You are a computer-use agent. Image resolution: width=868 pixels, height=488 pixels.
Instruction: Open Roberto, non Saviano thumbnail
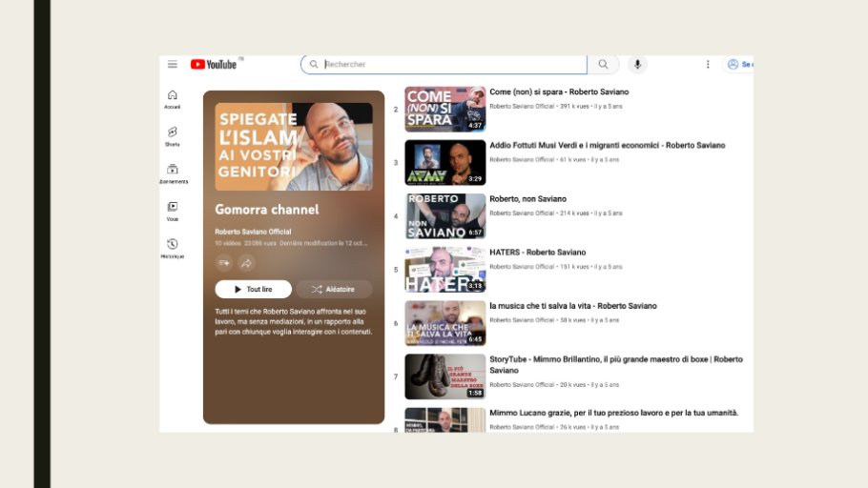pos(445,215)
